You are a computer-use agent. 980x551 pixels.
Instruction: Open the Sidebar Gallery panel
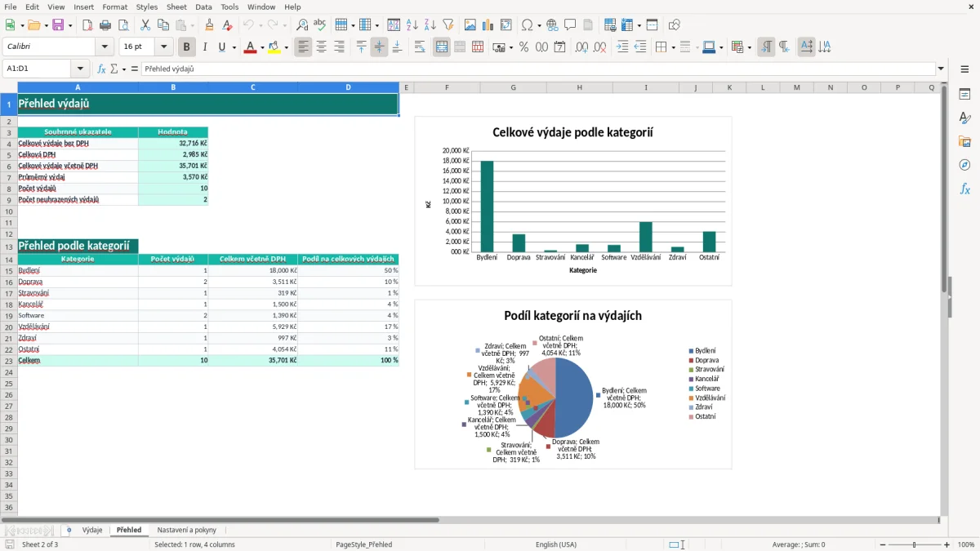click(964, 142)
